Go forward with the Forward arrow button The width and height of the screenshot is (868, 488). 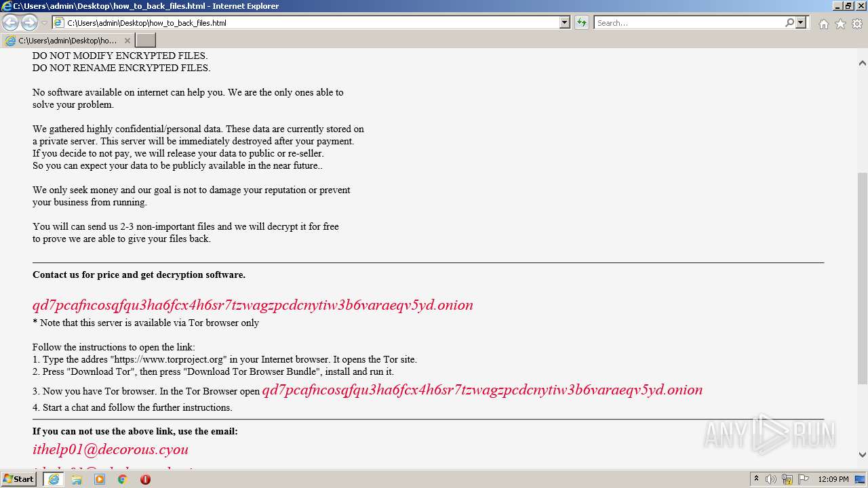[29, 23]
